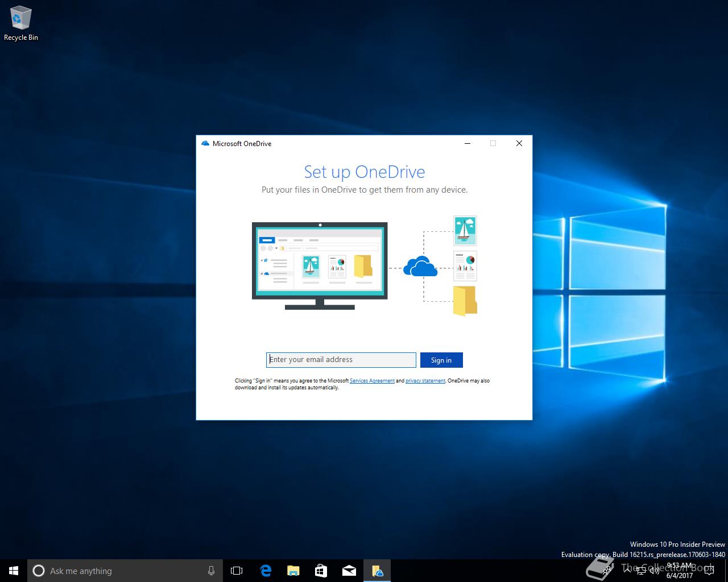This screenshot has height=582, width=728.
Task: Open the Action Center notifications icon
Action: coord(709,571)
